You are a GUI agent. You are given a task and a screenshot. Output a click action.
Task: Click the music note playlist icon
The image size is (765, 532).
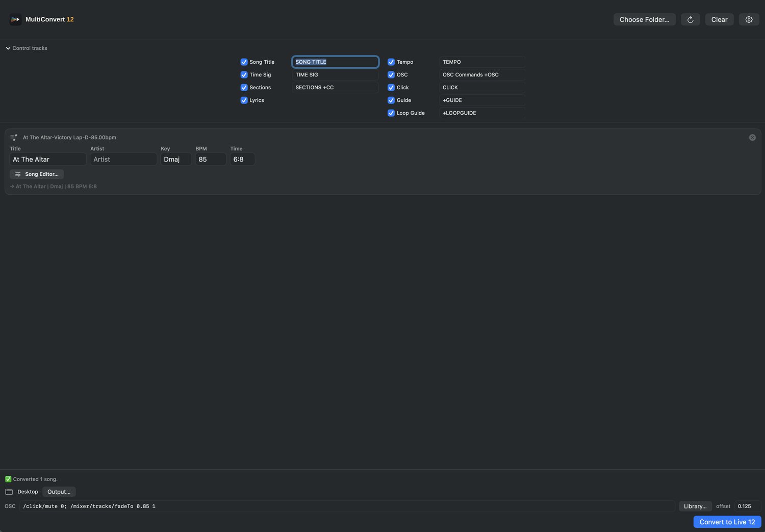(x=14, y=138)
